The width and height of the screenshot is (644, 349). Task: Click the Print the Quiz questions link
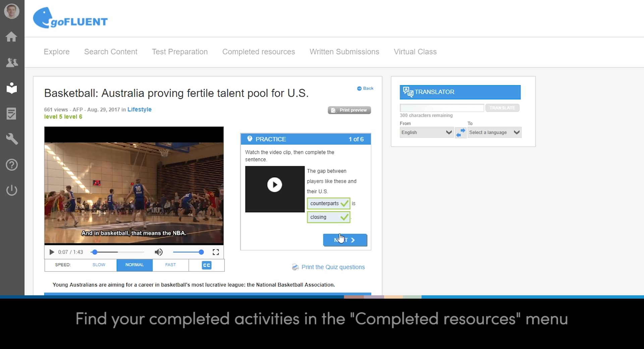tap(333, 267)
